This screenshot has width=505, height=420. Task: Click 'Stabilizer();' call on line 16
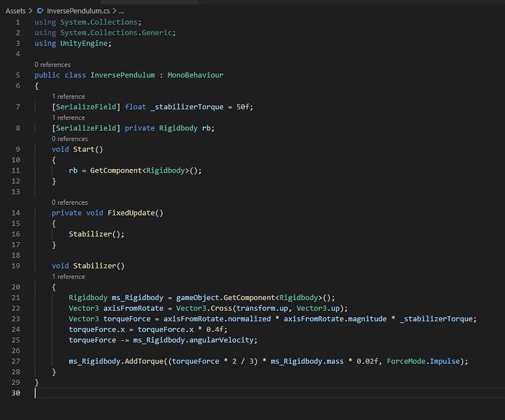click(97, 234)
